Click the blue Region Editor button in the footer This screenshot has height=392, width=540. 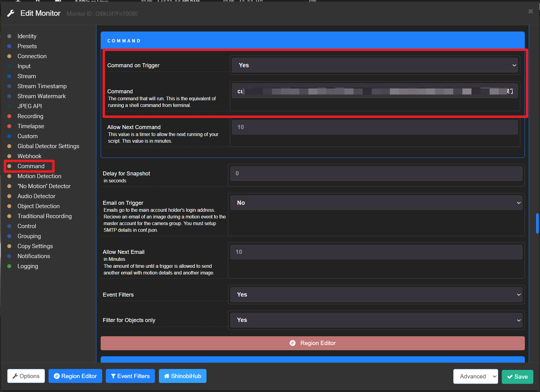[x=75, y=376]
